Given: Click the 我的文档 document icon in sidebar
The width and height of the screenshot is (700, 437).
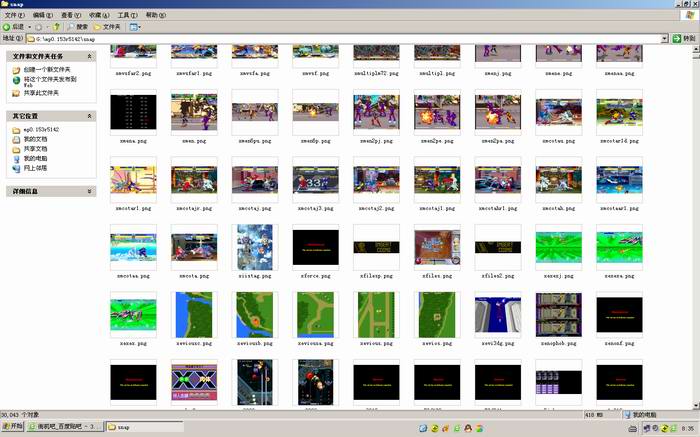Looking at the screenshot, I should 16,139.
